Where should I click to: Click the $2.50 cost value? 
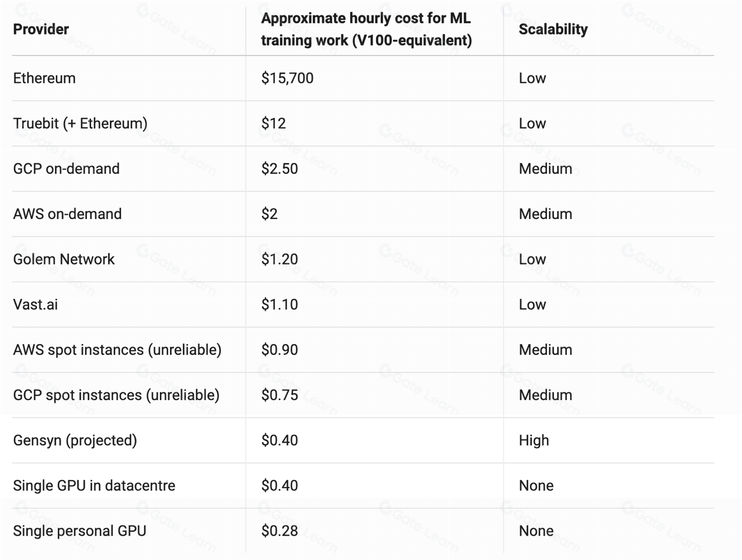[x=279, y=169]
